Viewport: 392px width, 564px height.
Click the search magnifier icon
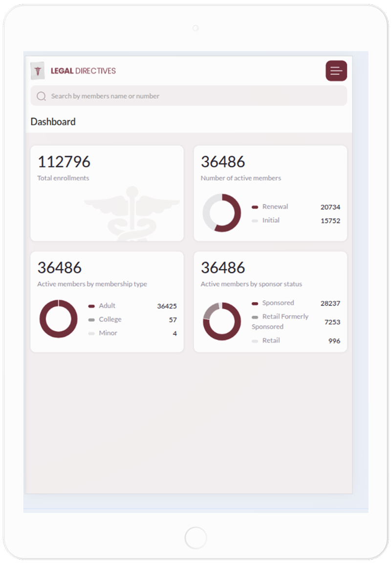pyautogui.click(x=42, y=96)
